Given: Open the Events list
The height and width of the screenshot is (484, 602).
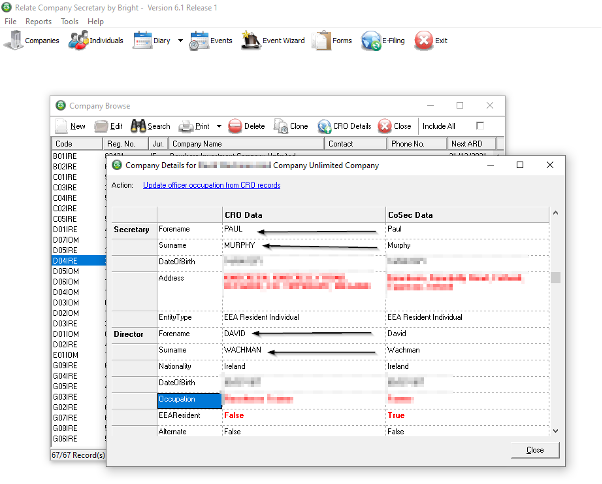Looking at the screenshot, I should tap(211, 40).
